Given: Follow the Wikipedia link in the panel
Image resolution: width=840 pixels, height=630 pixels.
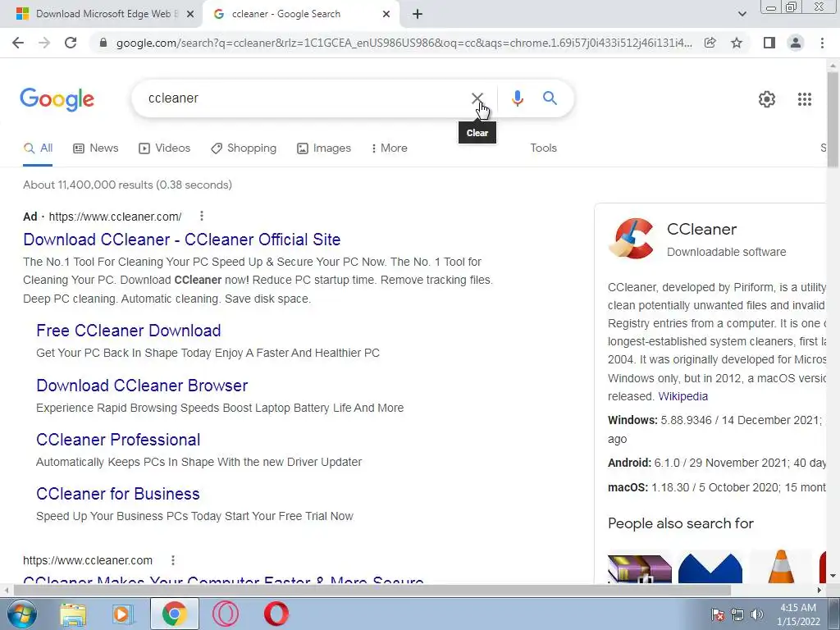Looking at the screenshot, I should pos(683,396).
